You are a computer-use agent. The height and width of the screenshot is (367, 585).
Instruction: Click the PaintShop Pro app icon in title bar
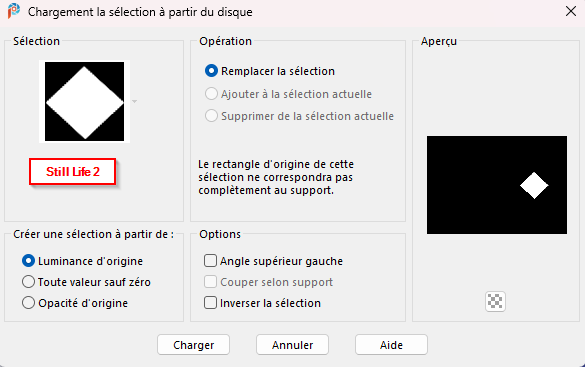coord(13,11)
